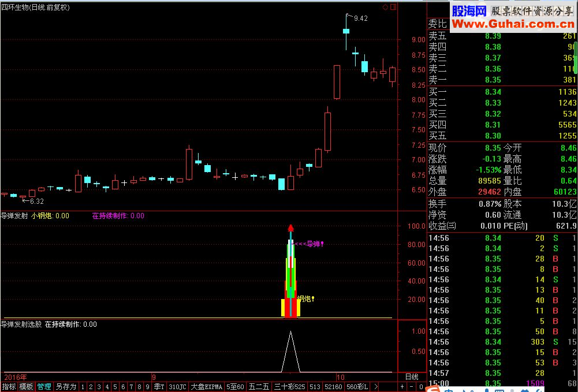578x392 pixels.
Task: Click the 6.32 low price marker
Action: click(x=37, y=201)
